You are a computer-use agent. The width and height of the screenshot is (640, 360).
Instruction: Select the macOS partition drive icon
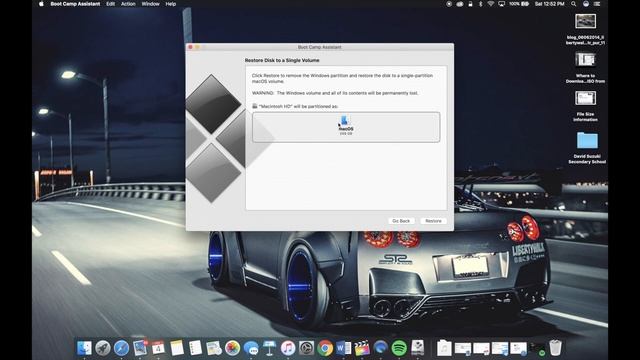tap(345, 121)
